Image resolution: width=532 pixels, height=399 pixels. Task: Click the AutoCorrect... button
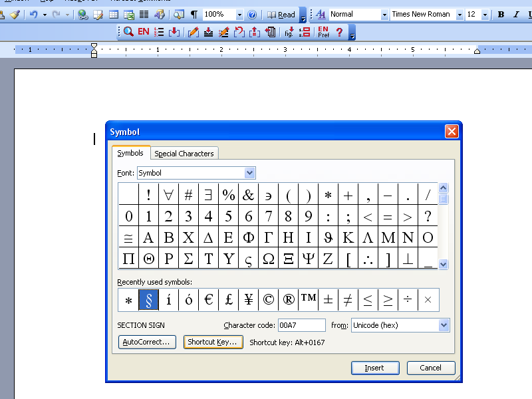point(147,342)
